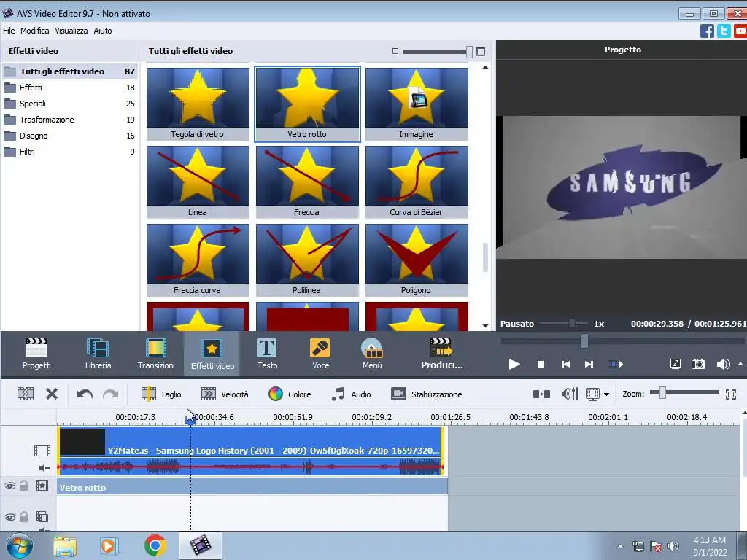Viewport: 747px width, 560px height.
Task: Open the Modifica menu
Action: (x=35, y=31)
